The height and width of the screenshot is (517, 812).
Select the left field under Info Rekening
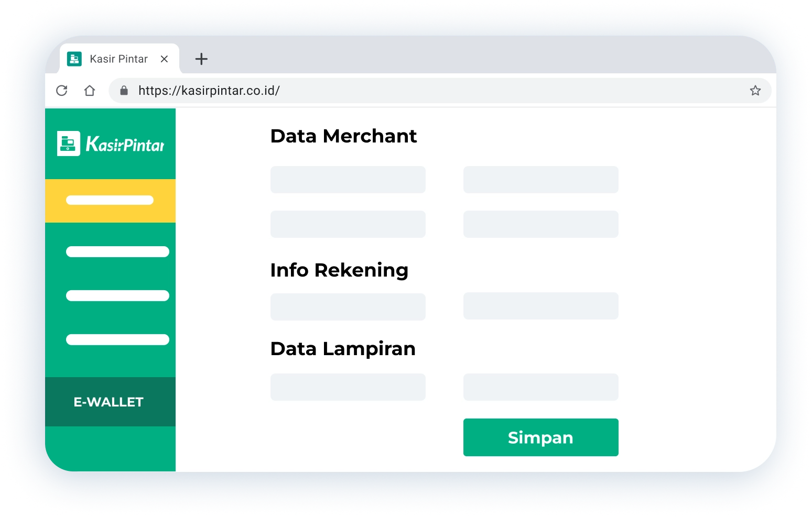point(348,306)
